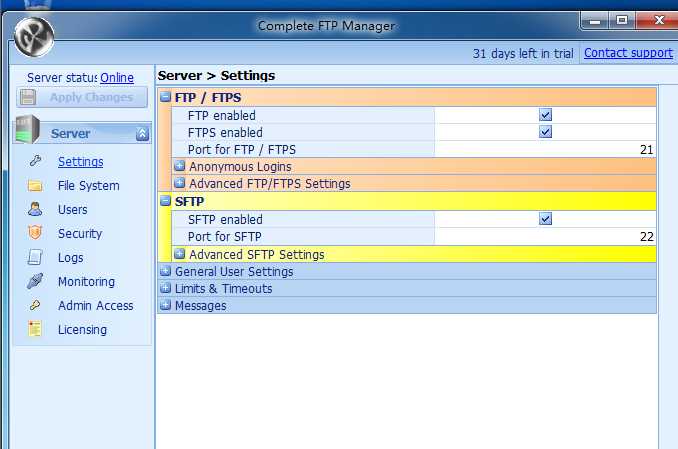Click the Apply Changes floppy disk icon
The width and height of the screenshot is (678, 449).
point(28,97)
